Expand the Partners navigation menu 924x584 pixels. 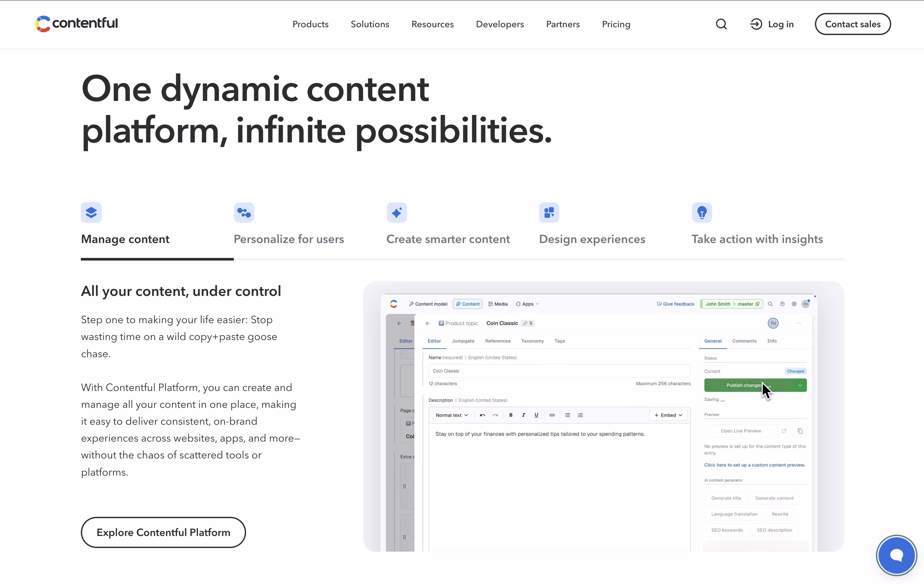pos(563,24)
